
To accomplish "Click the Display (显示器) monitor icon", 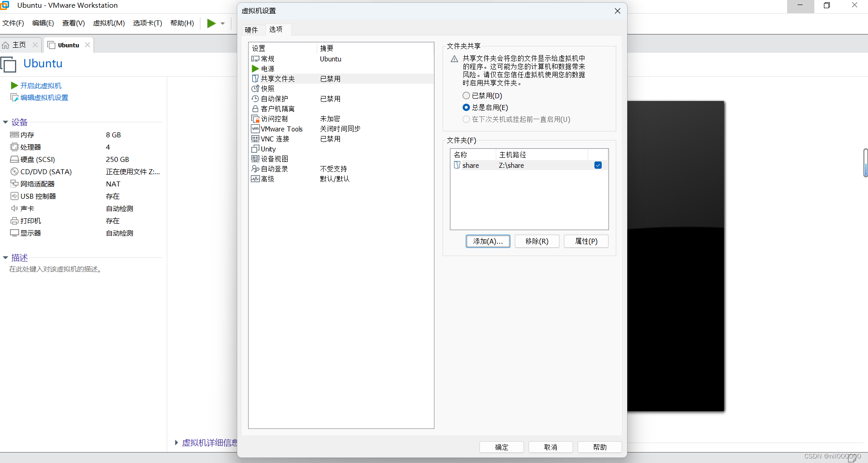I will click(15, 233).
